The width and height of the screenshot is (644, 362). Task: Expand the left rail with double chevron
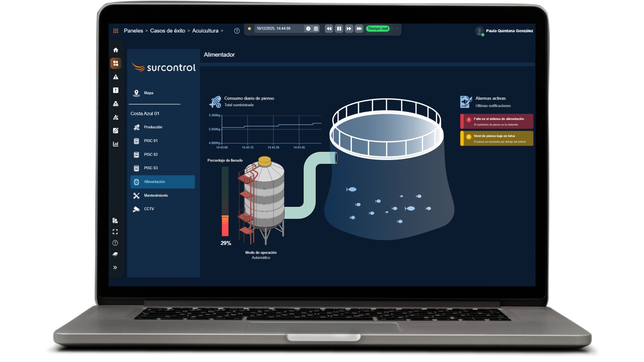pos(115,267)
